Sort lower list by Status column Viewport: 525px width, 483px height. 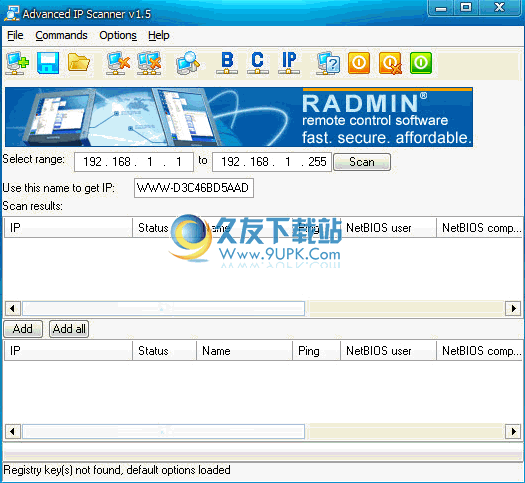pyautogui.click(x=164, y=351)
